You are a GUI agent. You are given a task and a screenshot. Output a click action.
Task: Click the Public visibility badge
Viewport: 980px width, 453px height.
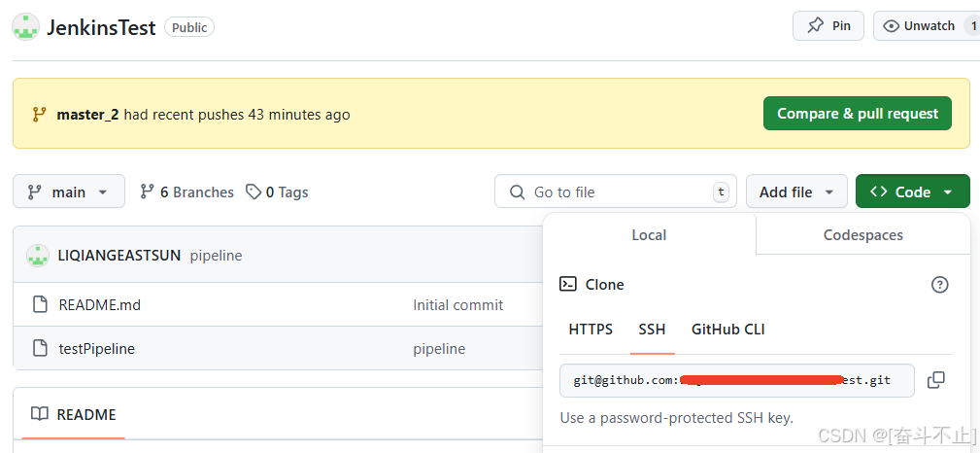[x=189, y=27]
